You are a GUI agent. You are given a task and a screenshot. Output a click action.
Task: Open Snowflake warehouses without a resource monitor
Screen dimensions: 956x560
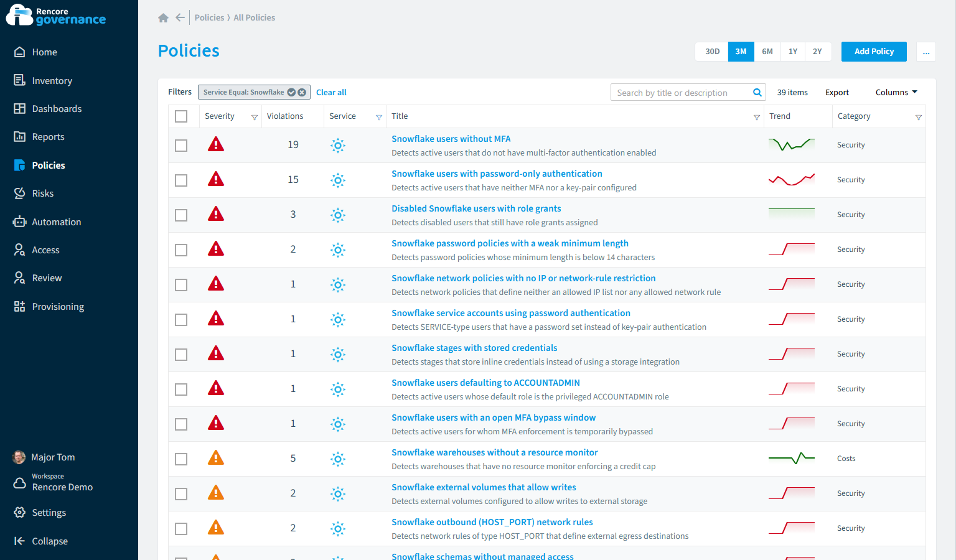[x=494, y=452]
